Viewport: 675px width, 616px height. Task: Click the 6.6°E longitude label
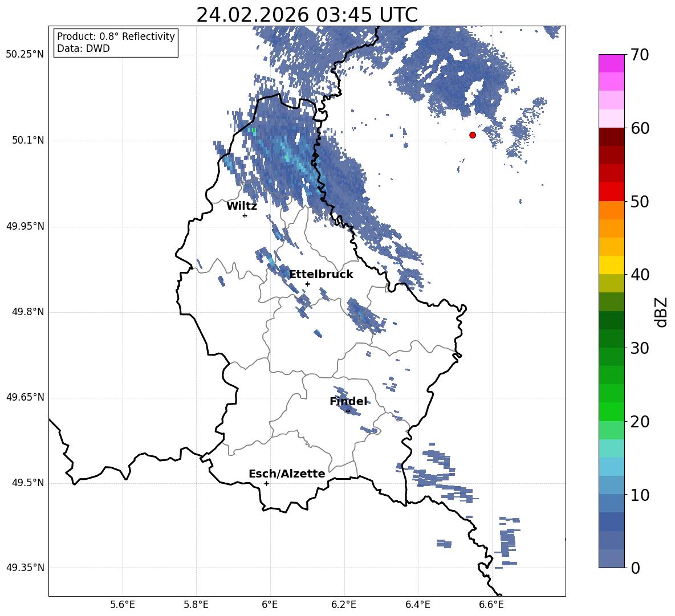[491, 605]
